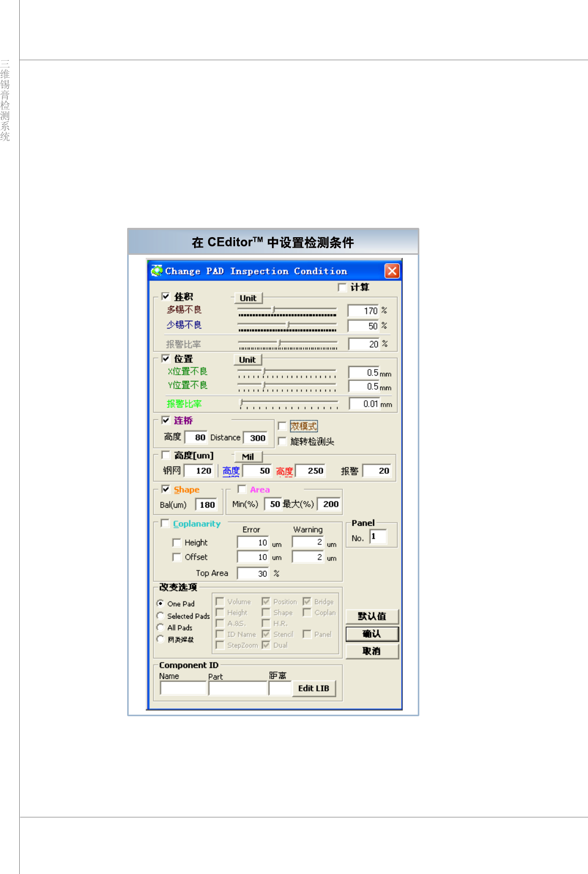The height and width of the screenshot is (874, 588).
Task: Click the Area Min(%) field showing 50
Action: tap(273, 504)
